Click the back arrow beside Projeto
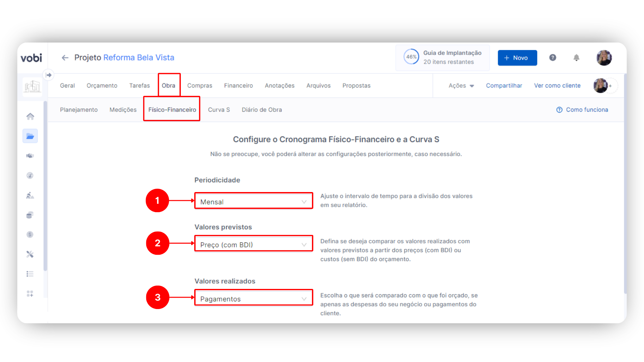 click(x=65, y=58)
